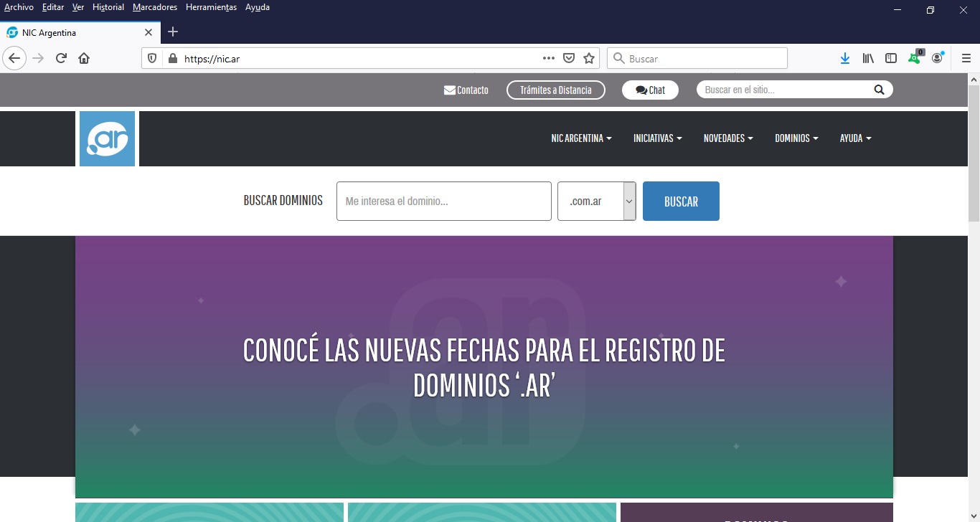The height and width of the screenshot is (522, 980).
Task: Open a new tab with plus button
Action: click(x=173, y=32)
